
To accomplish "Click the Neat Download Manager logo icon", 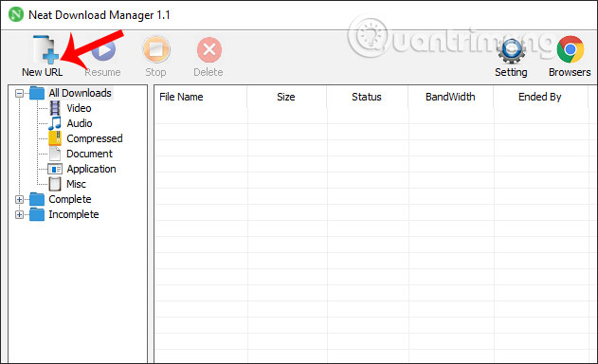I will click(x=15, y=14).
